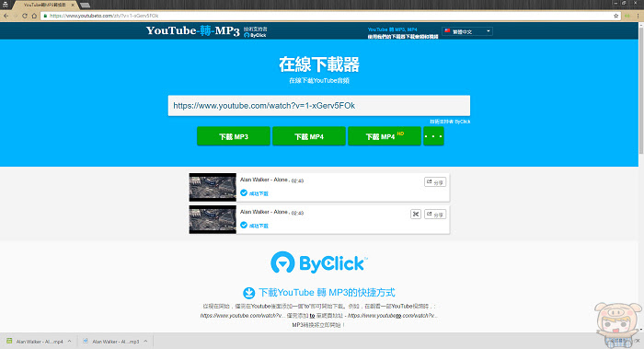Click the 下載 MP4 HD button
Image resolution: width=644 pixels, height=349 pixels.
point(385,136)
